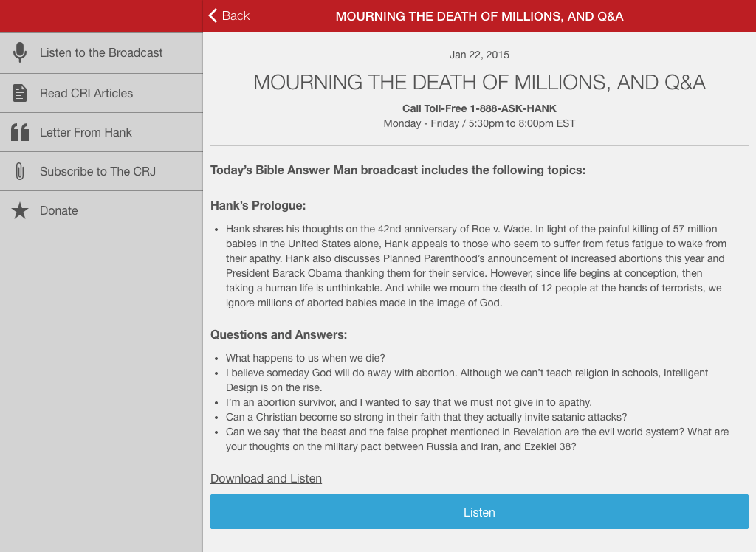Viewport: 756px width, 552px height.
Task: Click the microphone icon in sidebar
Action: point(20,53)
